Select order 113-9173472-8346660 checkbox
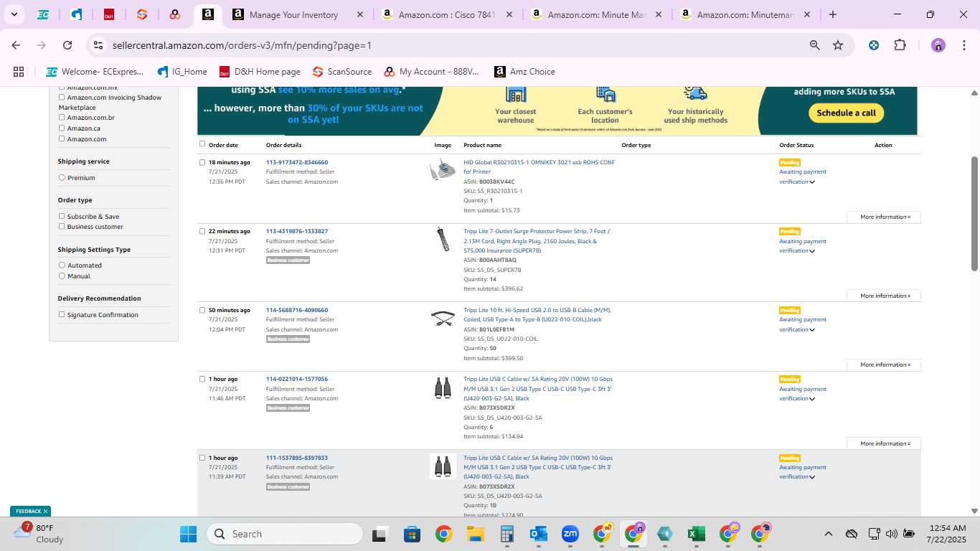 (202, 162)
